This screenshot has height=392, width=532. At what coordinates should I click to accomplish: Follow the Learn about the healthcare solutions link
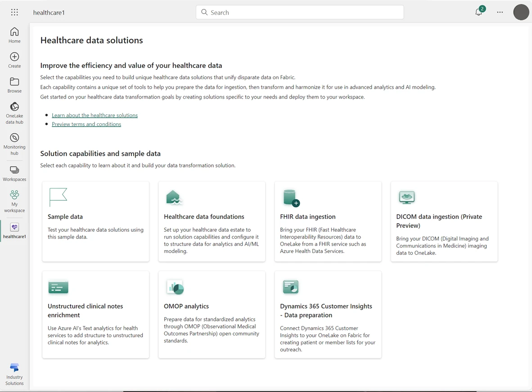(95, 115)
